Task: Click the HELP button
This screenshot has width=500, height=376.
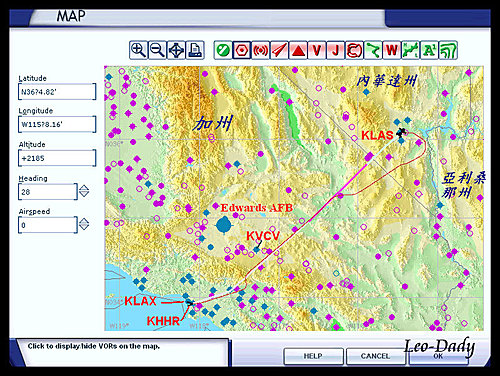Action: [313, 356]
